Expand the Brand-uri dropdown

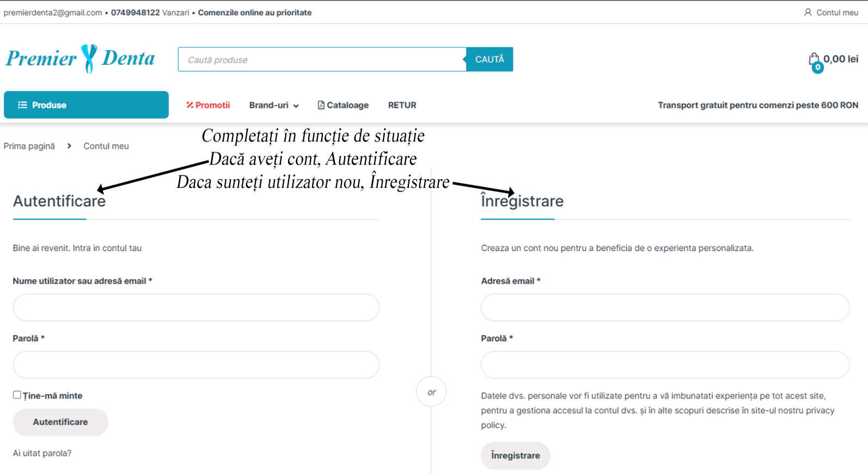[x=274, y=105]
